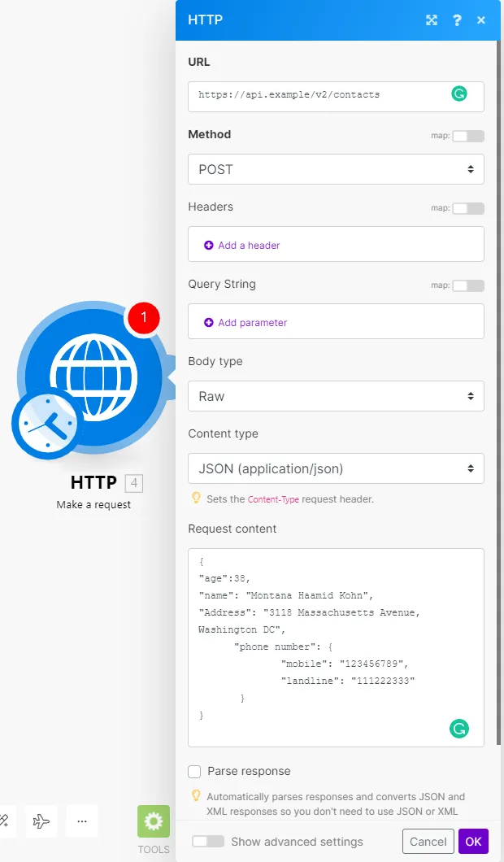This screenshot has height=862, width=504.
Task: Check the Parse response checkbox
Action: (x=194, y=771)
